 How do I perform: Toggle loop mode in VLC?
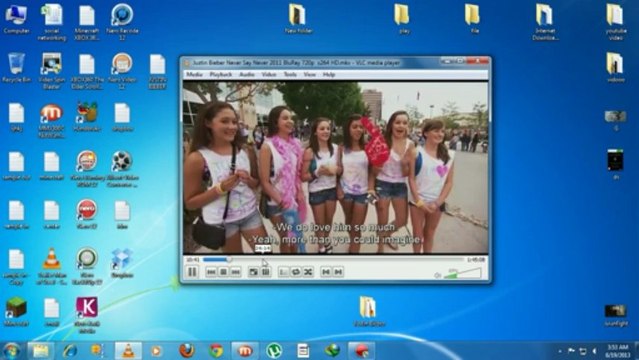pos(296,272)
